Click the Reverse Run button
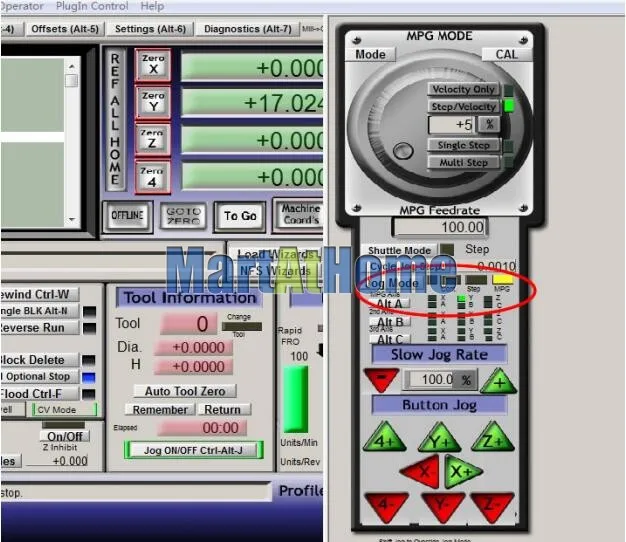Screen dimensions: 626x542 tap(40, 328)
